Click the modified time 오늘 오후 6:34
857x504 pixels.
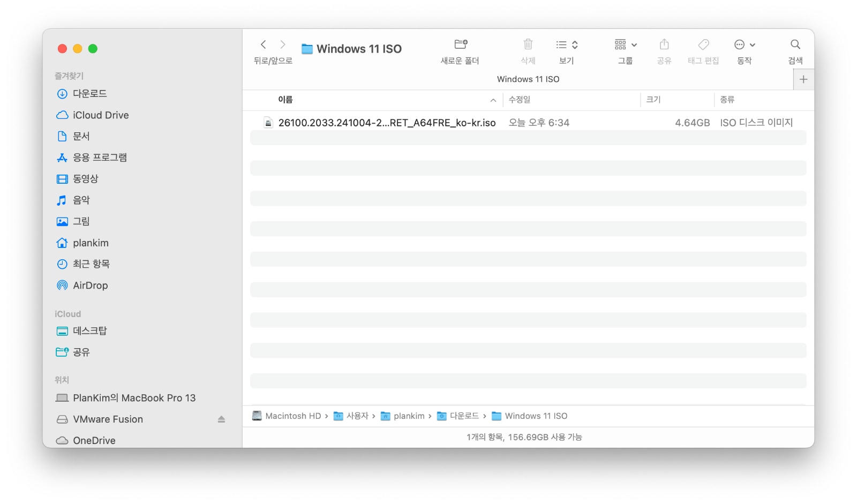click(539, 123)
